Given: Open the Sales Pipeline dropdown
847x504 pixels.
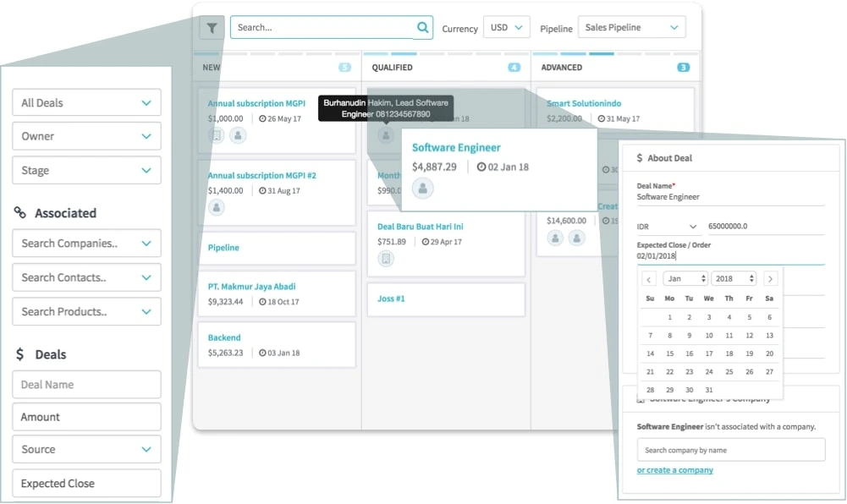Looking at the screenshot, I should 631,27.
